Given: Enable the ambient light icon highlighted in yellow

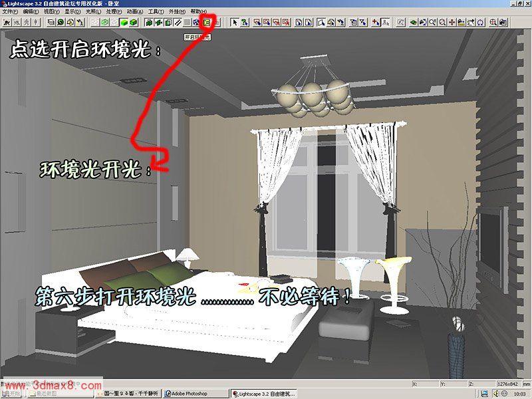Looking at the screenshot, I should pyautogui.click(x=206, y=22).
